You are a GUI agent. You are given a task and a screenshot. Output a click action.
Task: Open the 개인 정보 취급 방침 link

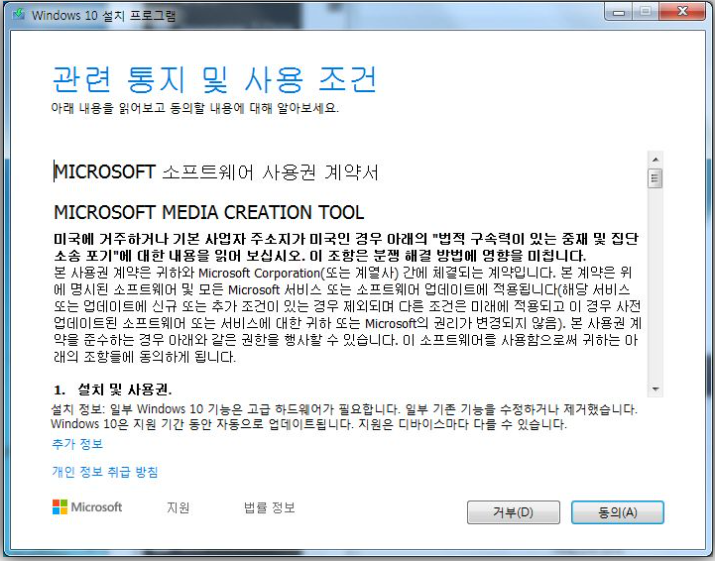(105, 472)
